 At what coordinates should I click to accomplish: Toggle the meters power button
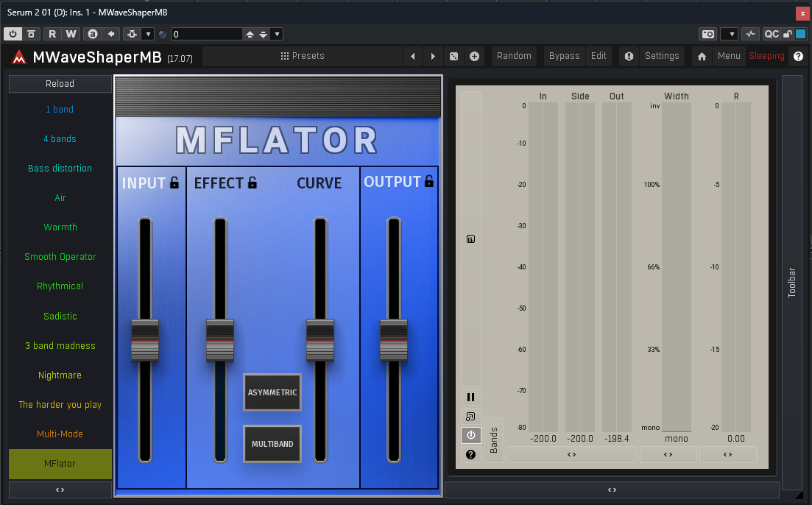pos(470,435)
